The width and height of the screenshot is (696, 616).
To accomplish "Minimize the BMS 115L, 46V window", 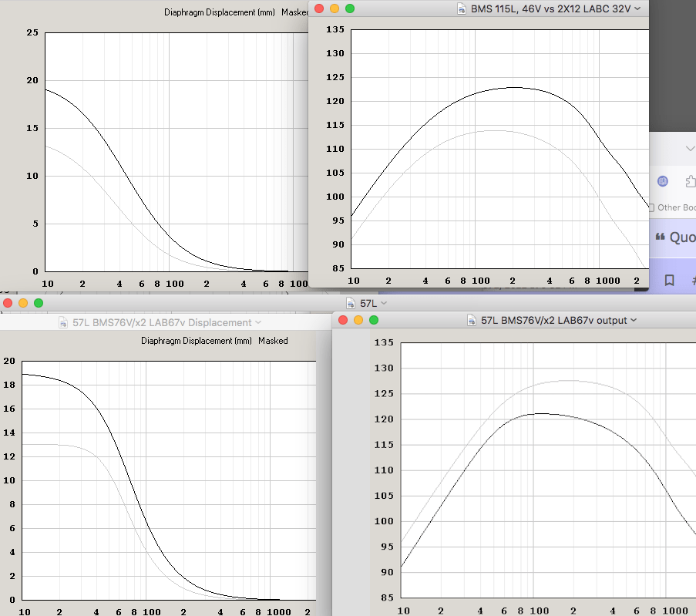I will coord(335,8).
